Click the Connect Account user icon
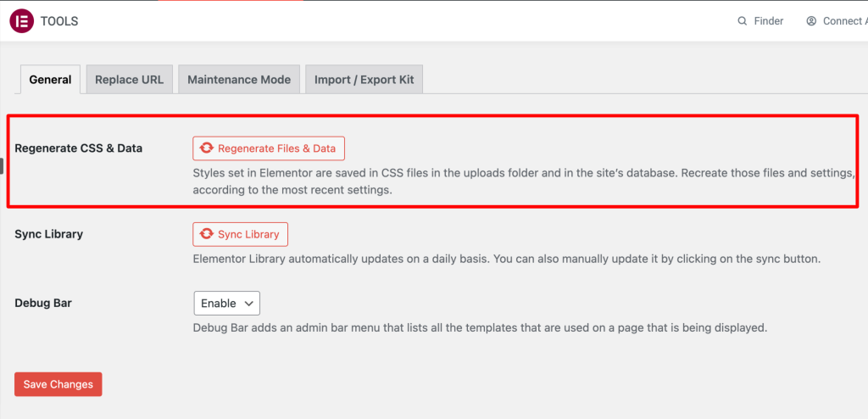 pos(811,21)
